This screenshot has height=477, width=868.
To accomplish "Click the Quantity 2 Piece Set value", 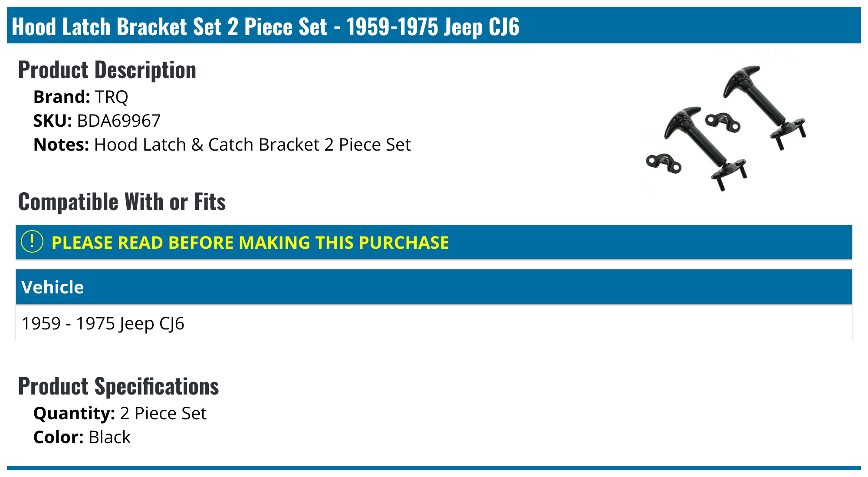I will tap(163, 413).
